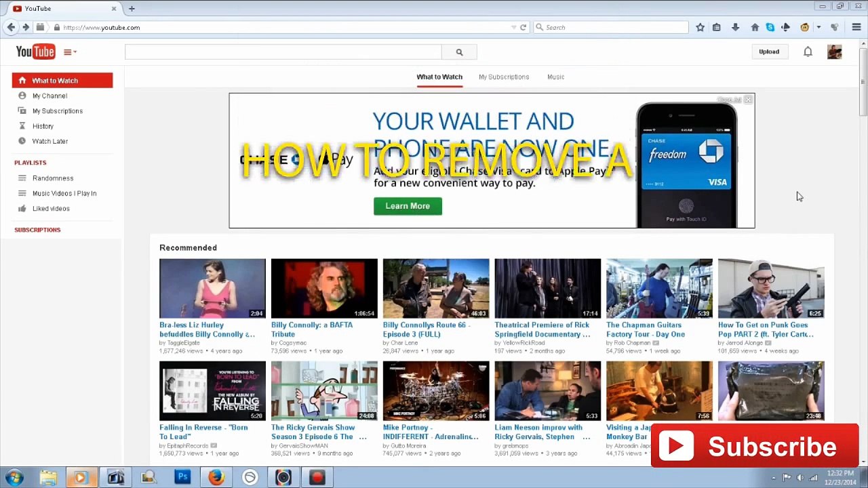Open What to Watch in the sidebar
The width and height of the screenshot is (868, 488).
click(x=62, y=81)
